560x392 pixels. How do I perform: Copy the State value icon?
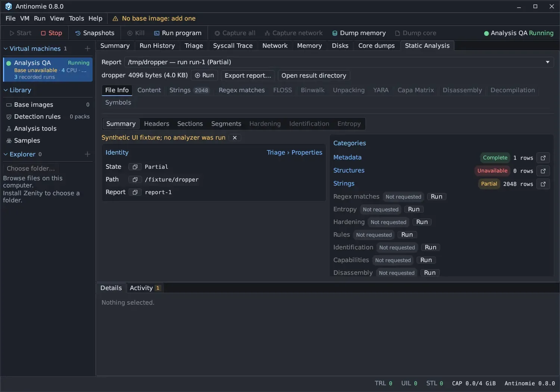(135, 167)
